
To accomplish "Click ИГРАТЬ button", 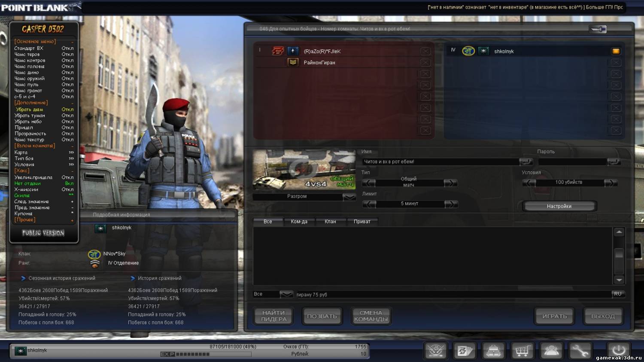I will 555,316.
